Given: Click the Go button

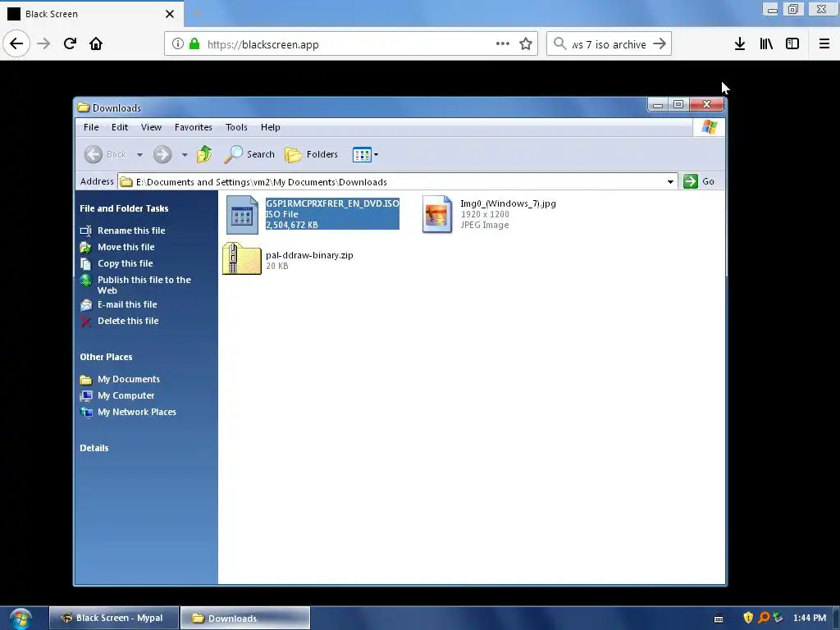Looking at the screenshot, I should (x=700, y=181).
